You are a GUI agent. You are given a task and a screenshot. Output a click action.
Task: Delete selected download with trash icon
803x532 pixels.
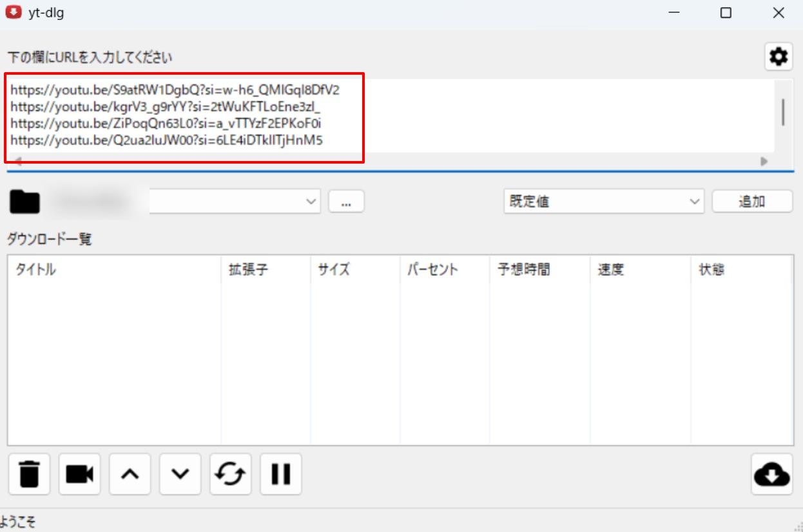coord(29,475)
